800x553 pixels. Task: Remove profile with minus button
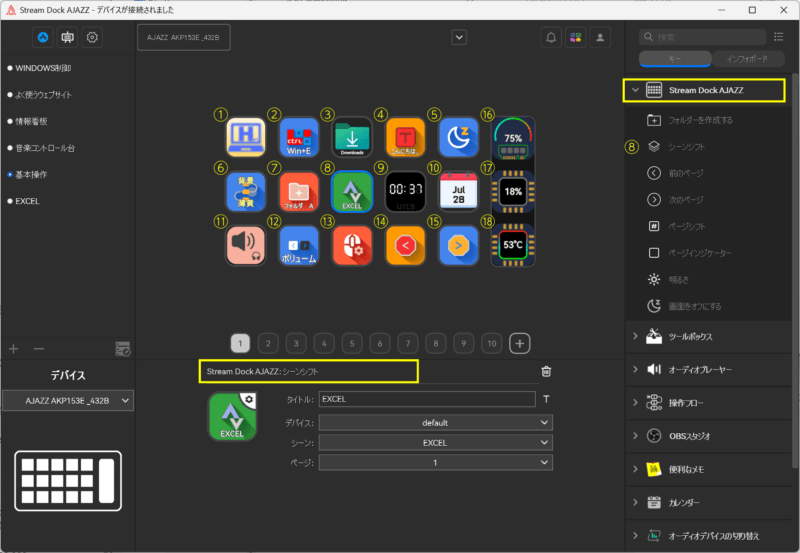click(39, 349)
